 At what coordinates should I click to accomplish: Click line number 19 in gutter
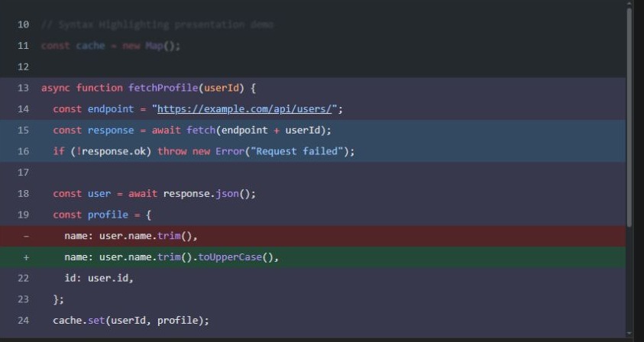pyautogui.click(x=24, y=215)
